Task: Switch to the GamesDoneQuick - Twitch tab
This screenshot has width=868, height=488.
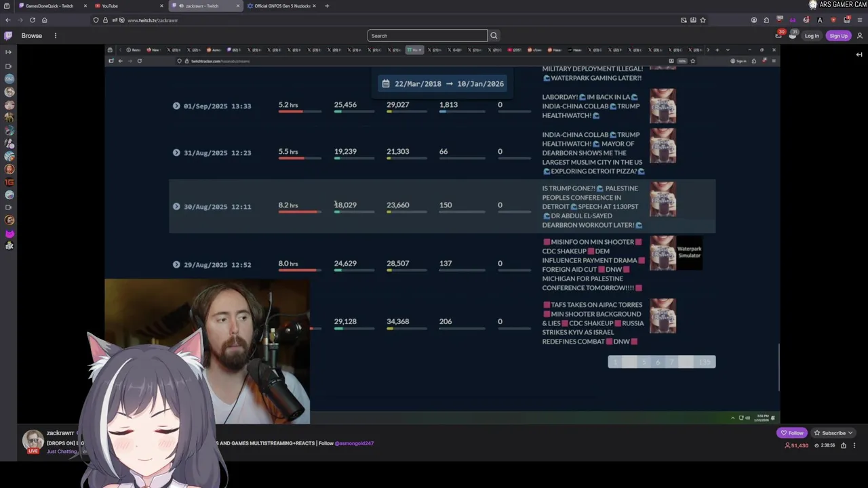Action: (x=49, y=6)
